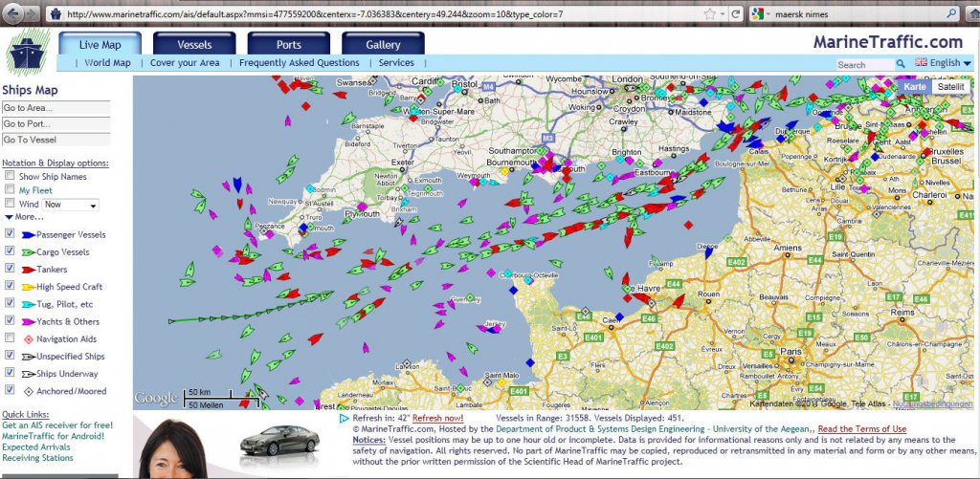The height and width of the screenshot is (479, 980).
Task: Collapse the More... options expander
Action: [24, 217]
